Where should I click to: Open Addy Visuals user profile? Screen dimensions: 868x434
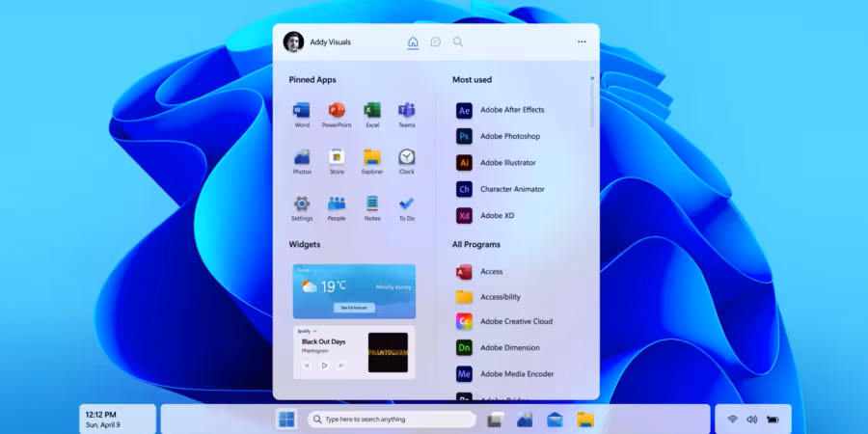pyautogui.click(x=316, y=42)
